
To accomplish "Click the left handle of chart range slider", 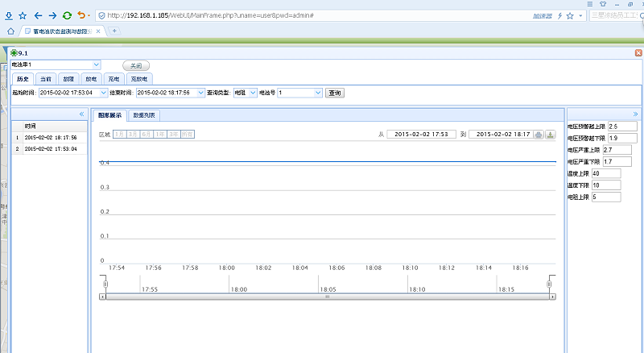I will [x=104, y=283].
